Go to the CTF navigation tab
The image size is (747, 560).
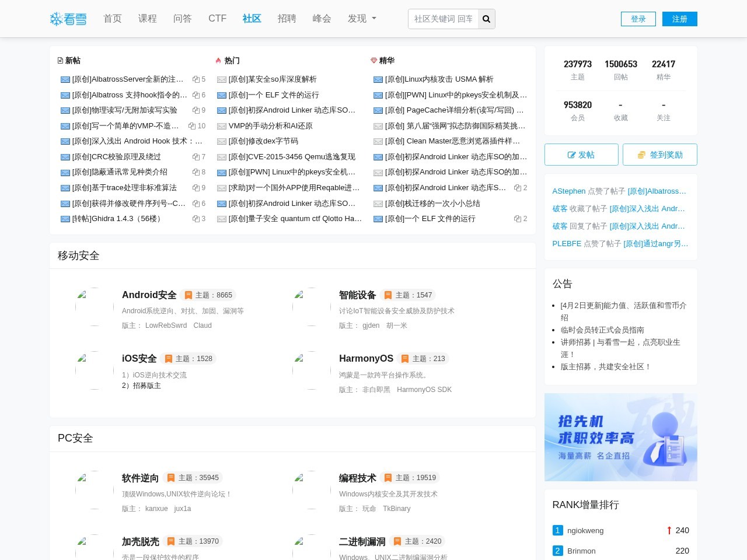point(217,19)
